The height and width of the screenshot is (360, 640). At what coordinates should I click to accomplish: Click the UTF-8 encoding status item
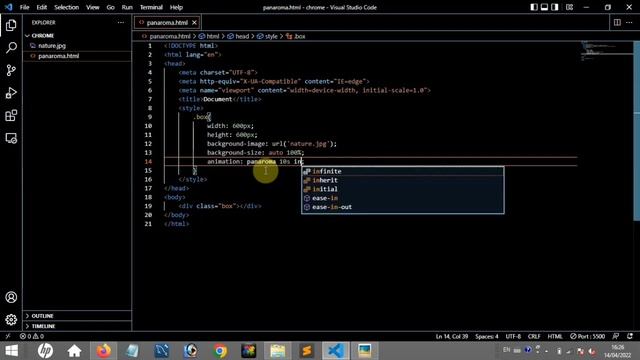[x=513, y=336]
